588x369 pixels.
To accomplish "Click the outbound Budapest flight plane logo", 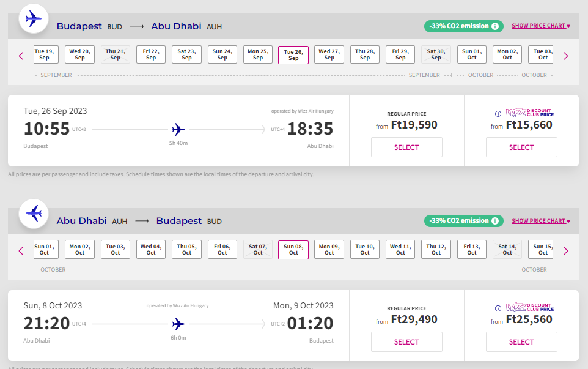I will [34, 19].
